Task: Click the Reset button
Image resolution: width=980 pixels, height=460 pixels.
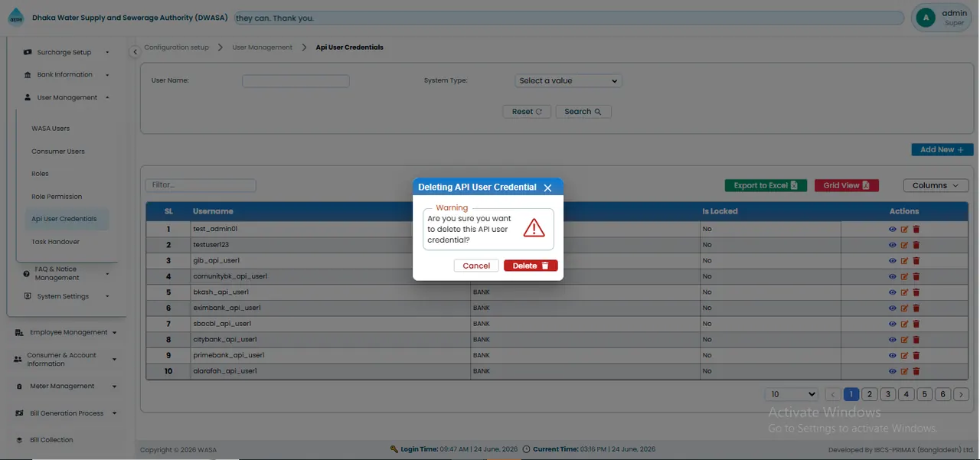Action: 527,112
